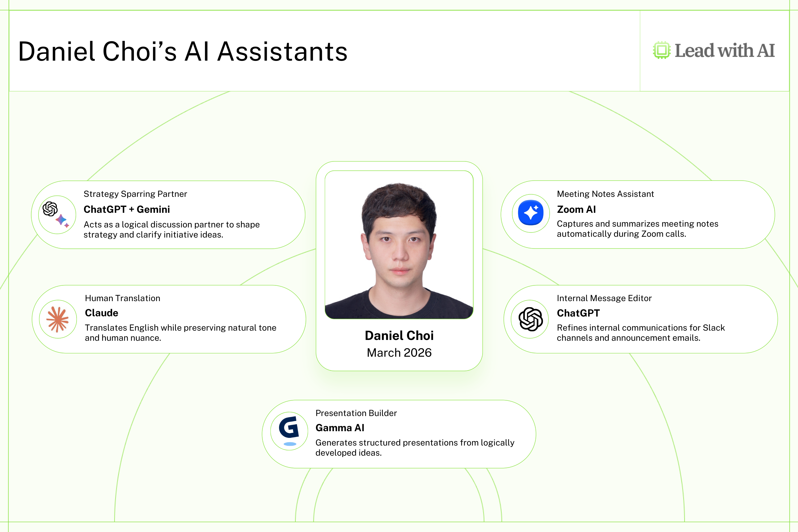Click the Zoom AI blue sparkle icon
The height and width of the screenshot is (532, 798).
pos(531,213)
